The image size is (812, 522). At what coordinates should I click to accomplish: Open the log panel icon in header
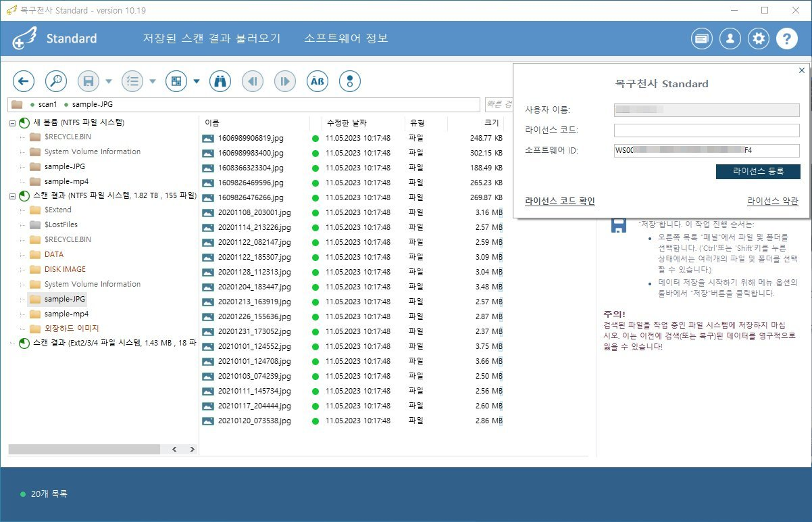(702, 39)
